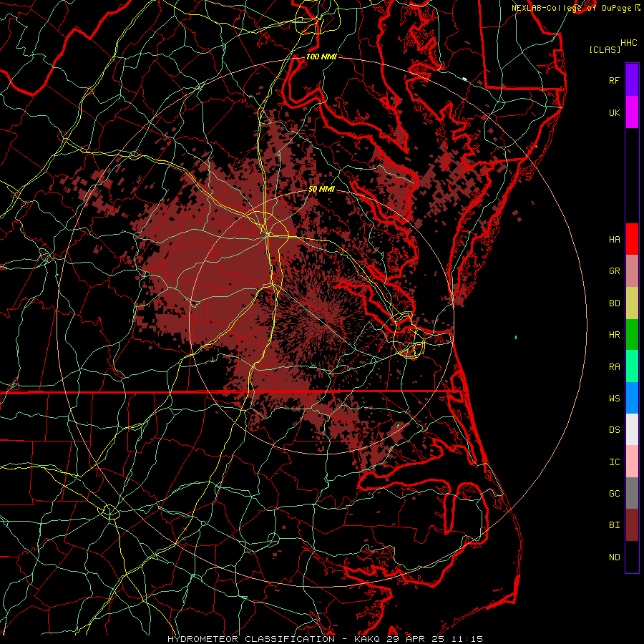Click the DS white legend swatch
644x644 pixels.
pos(632,429)
